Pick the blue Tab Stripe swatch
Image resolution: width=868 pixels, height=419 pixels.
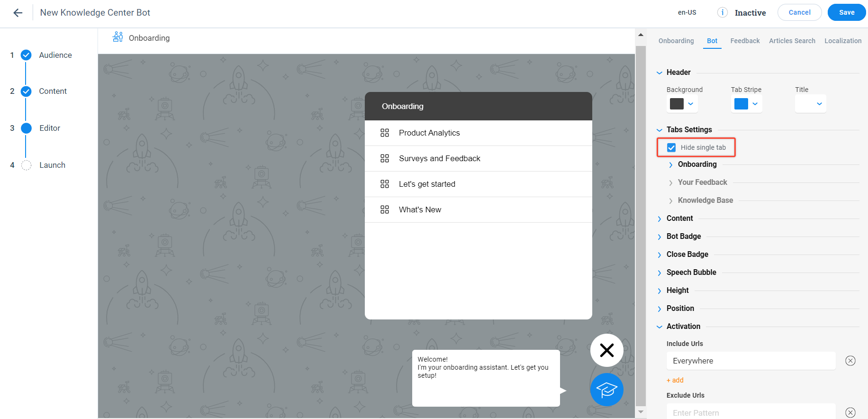741,104
